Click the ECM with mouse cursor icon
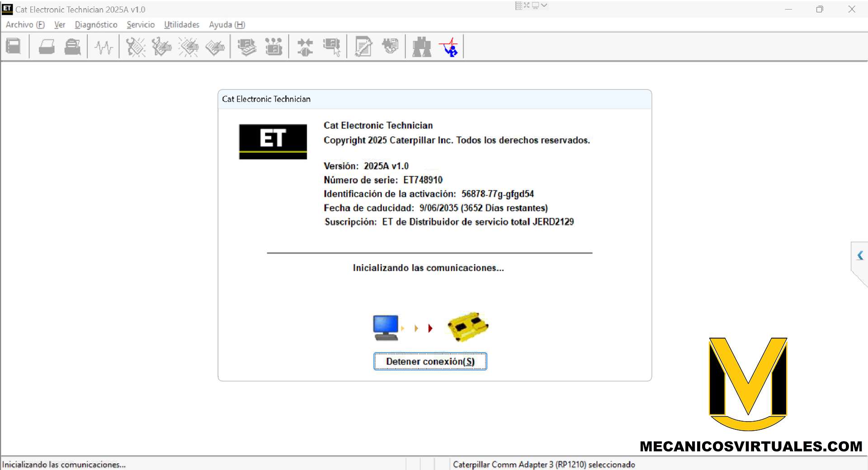The width and height of the screenshot is (868, 470). pyautogui.click(x=332, y=47)
